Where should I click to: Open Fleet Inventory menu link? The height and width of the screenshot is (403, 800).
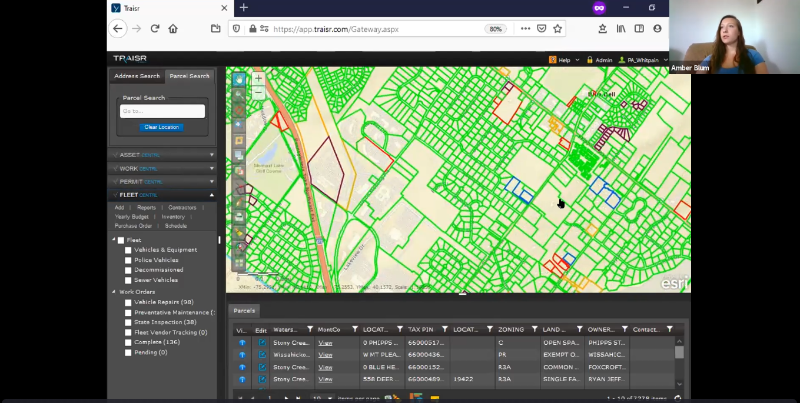pyautogui.click(x=173, y=217)
